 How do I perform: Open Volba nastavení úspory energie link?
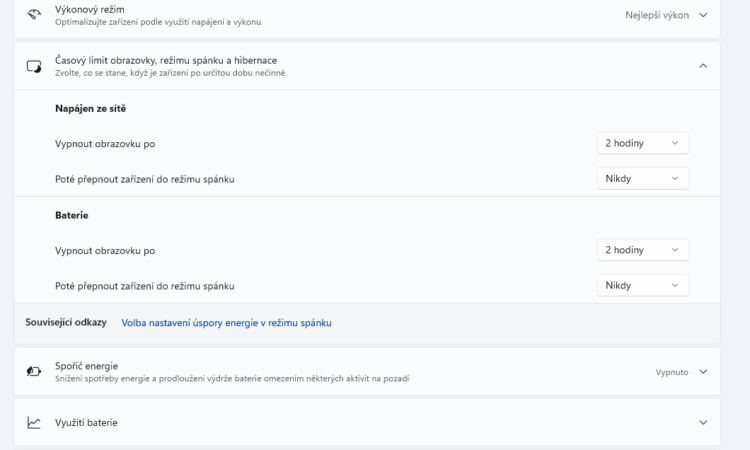[226, 323]
